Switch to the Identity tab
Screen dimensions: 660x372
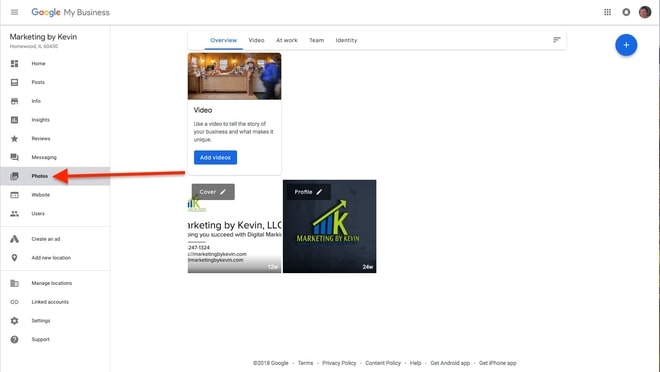346,40
